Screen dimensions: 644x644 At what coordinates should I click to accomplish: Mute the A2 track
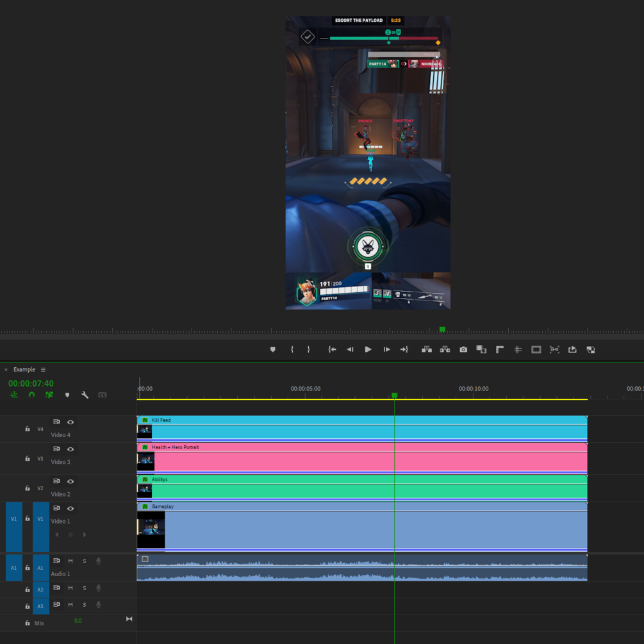(70, 588)
